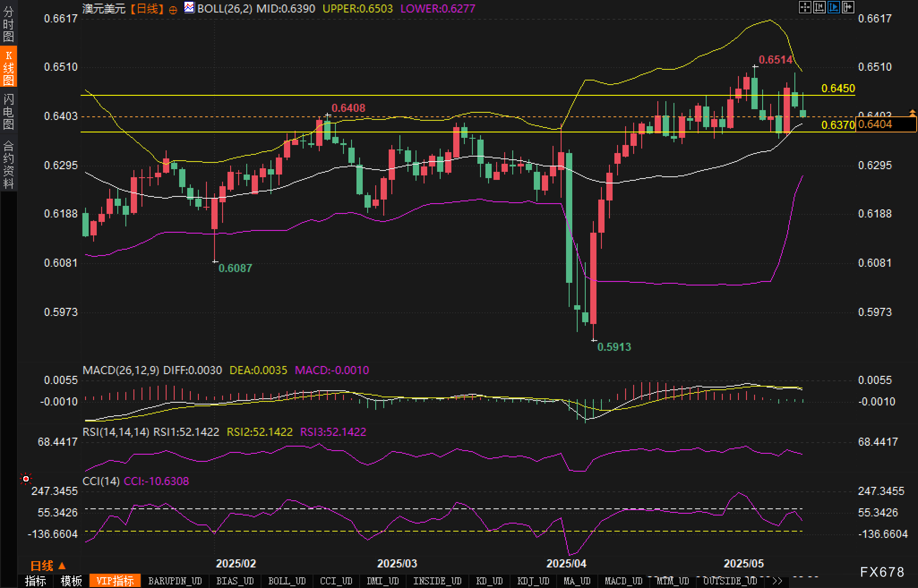Viewport: 918px width, 588px height.
Task: Open the 指标 tab at bottom
Action: pyautogui.click(x=35, y=581)
